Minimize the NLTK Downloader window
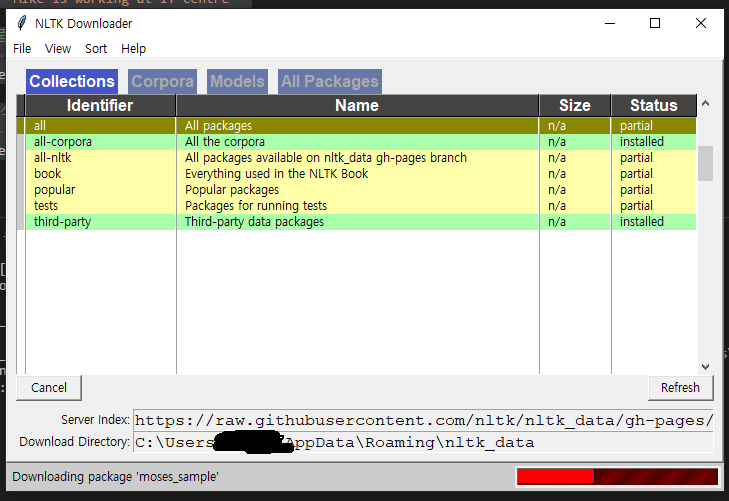Screen dimensions: 729x501 tap(610, 23)
